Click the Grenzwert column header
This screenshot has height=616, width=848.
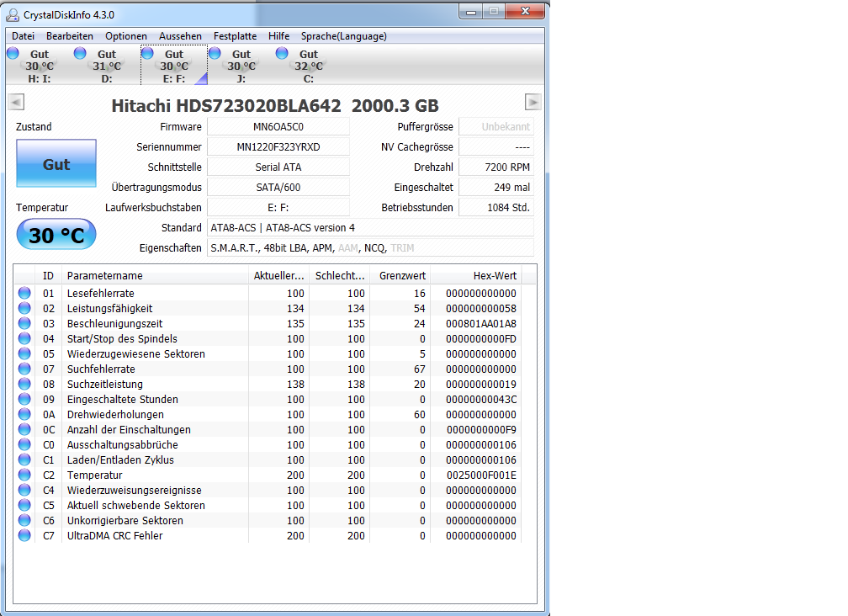click(400, 276)
